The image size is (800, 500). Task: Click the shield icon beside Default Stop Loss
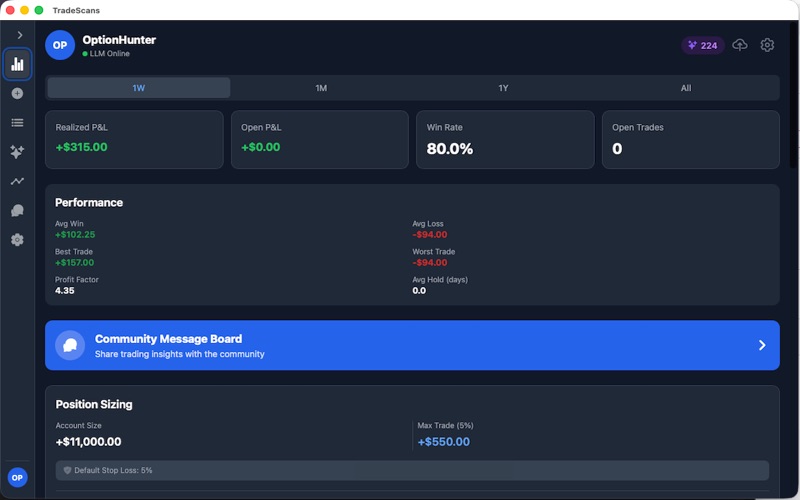point(67,470)
